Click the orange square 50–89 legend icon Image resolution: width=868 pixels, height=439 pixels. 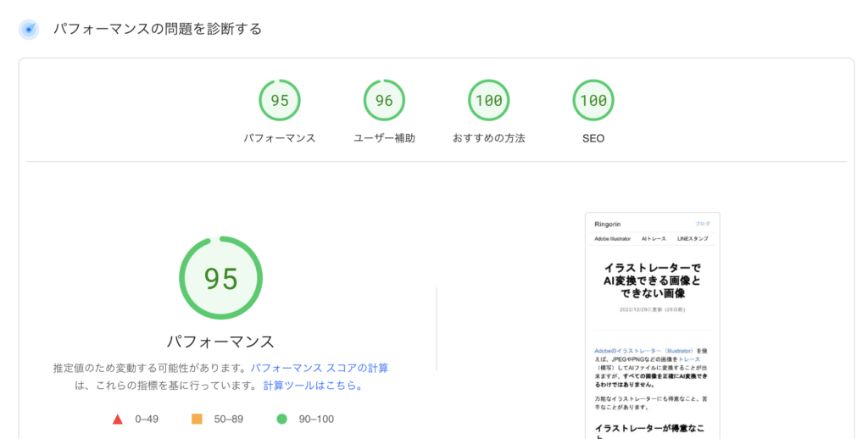pyautogui.click(x=197, y=419)
